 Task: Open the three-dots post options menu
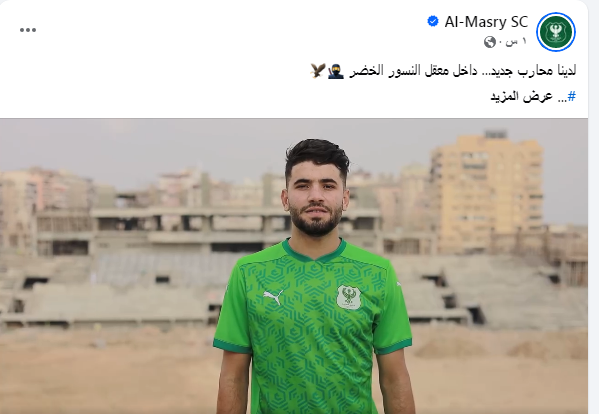click(28, 30)
